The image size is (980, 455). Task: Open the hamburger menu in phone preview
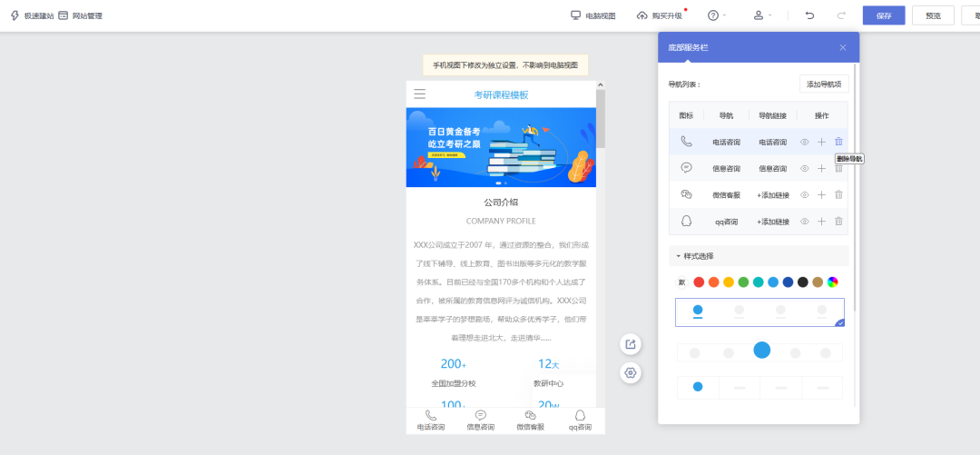point(420,94)
